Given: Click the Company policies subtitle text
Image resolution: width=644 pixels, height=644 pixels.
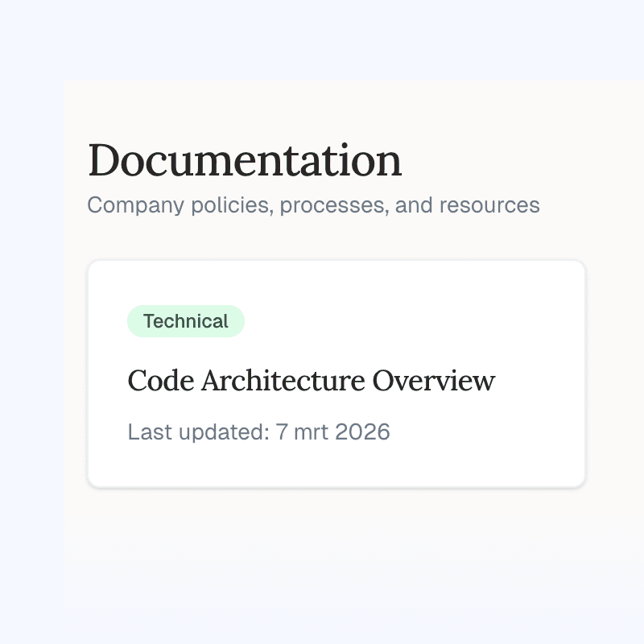Looking at the screenshot, I should pyautogui.click(x=313, y=205).
